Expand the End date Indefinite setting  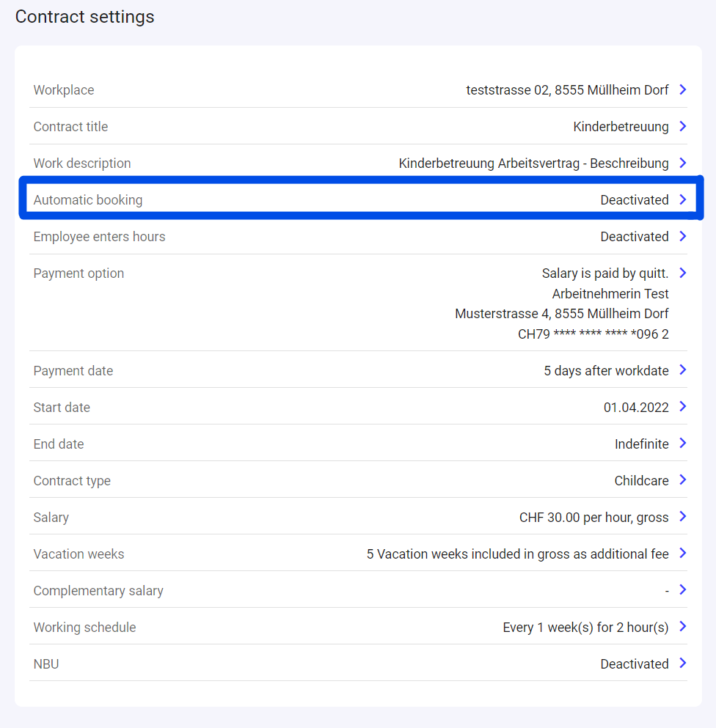coord(682,444)
